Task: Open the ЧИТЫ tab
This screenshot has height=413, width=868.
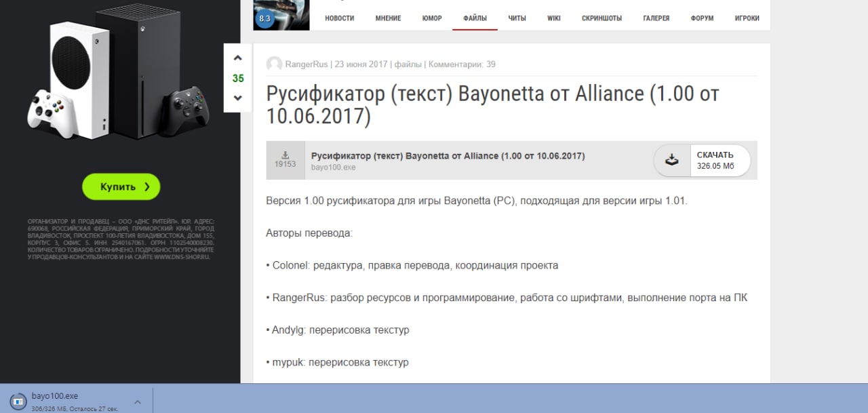Action: tap(517, 18)
